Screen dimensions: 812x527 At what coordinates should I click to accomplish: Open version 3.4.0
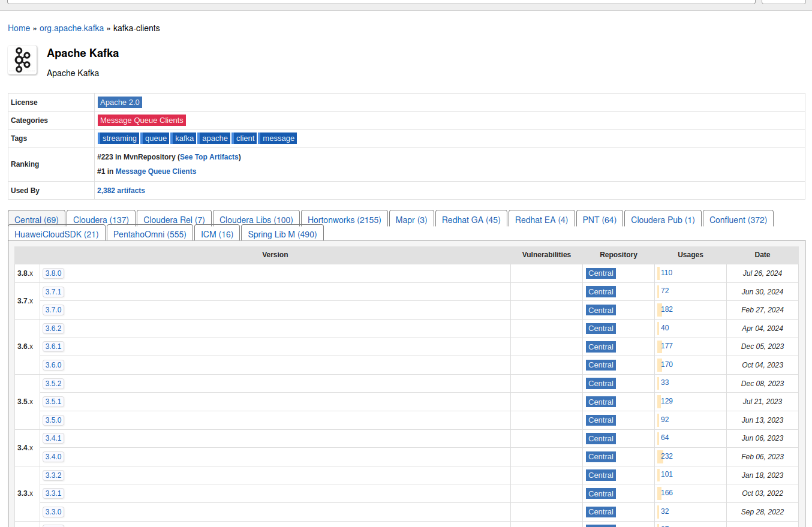point(53,457)
